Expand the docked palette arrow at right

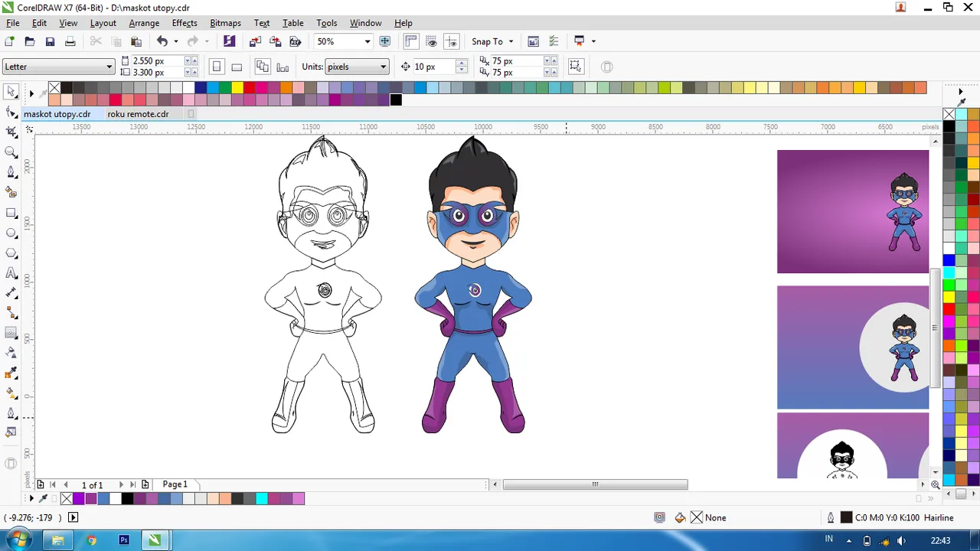click(x=961, y=92)
